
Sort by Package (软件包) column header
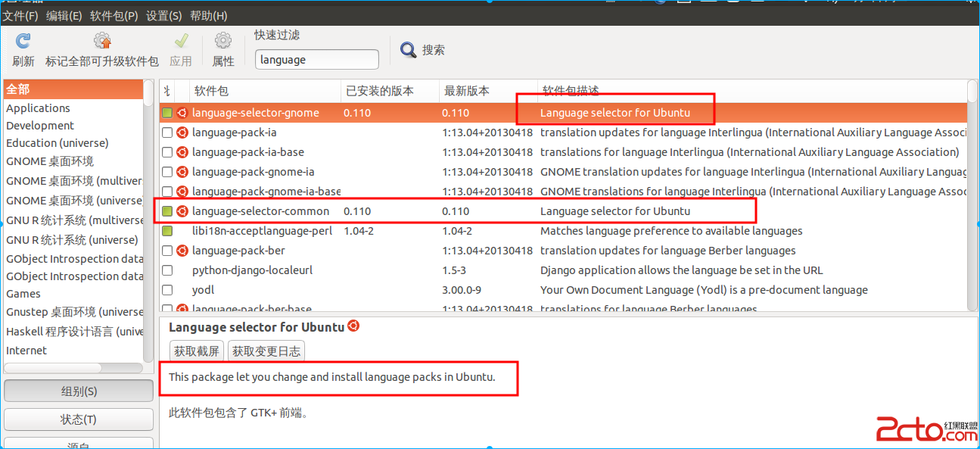pyautogui.click(x=265, y=91)
